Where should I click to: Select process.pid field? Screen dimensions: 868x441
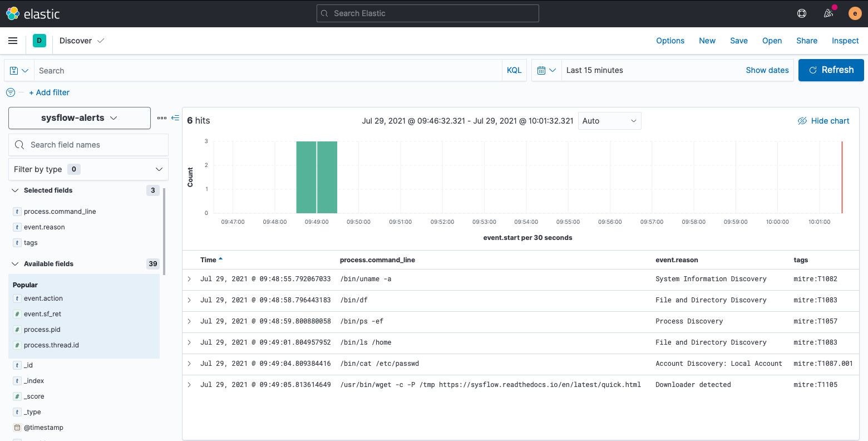pyautogui.click(x=42, y=330)
